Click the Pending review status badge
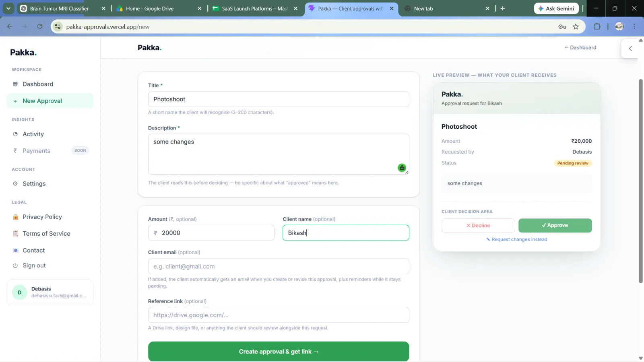644x362 pixels. (573, 163)
